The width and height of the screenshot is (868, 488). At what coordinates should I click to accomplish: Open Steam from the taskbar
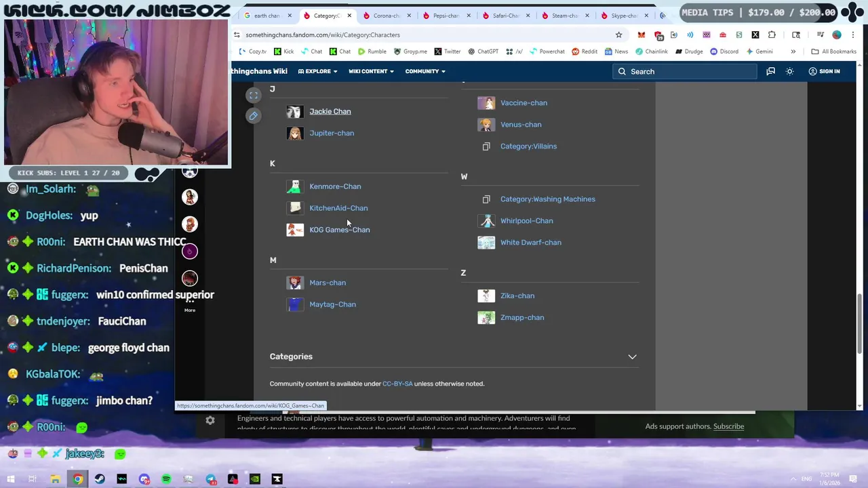(x=100, y=479)
